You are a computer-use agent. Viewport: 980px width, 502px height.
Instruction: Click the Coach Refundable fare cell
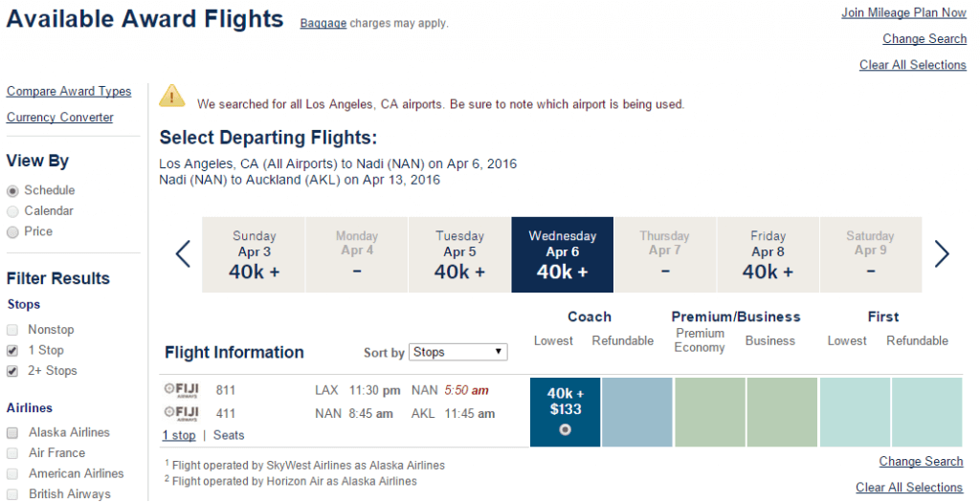[x=637, y=412]
